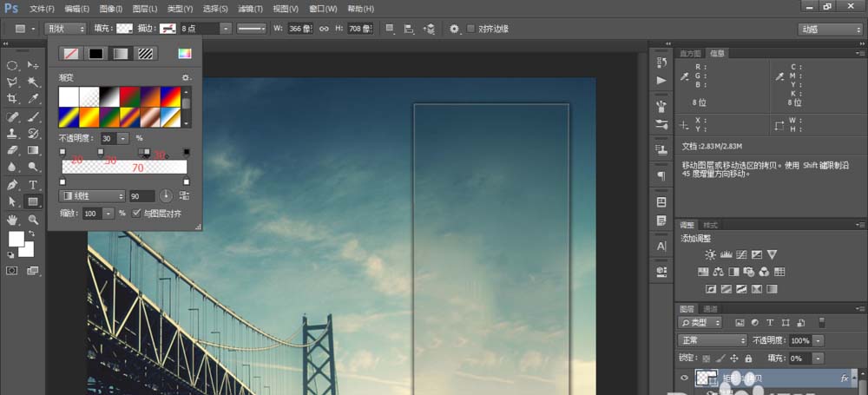Switch to the 样式 tab
Screen dimensions: 868x395
[710, 225]
